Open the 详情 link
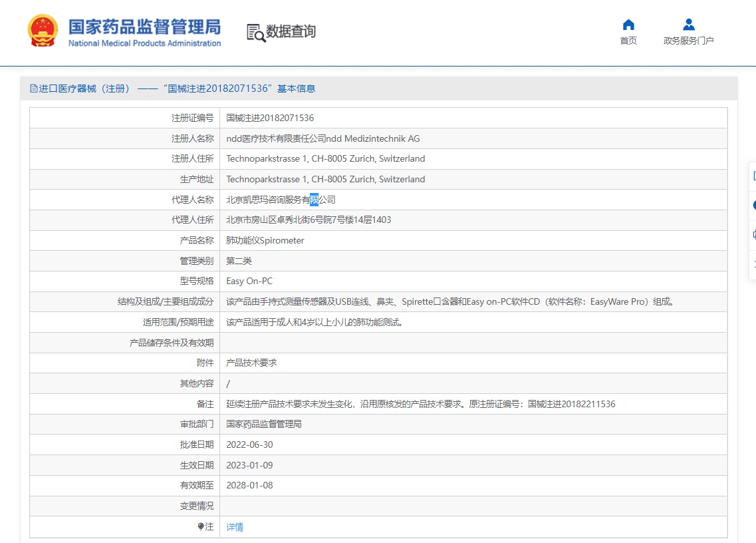This screenshot has height=543, width=756. 234,526
